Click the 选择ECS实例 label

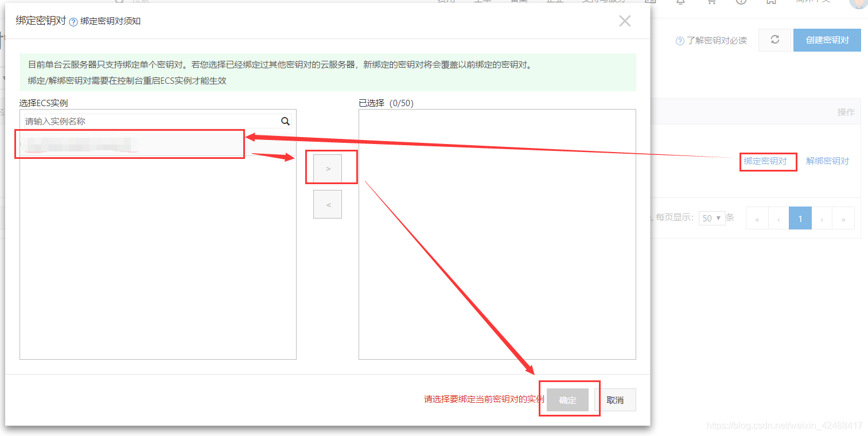[44, 103]
